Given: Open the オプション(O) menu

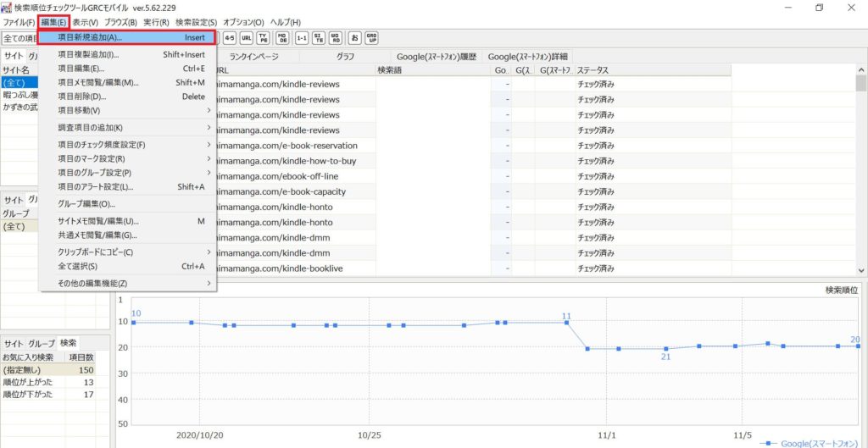Looking at the screenshot, I should coord(243,22).
